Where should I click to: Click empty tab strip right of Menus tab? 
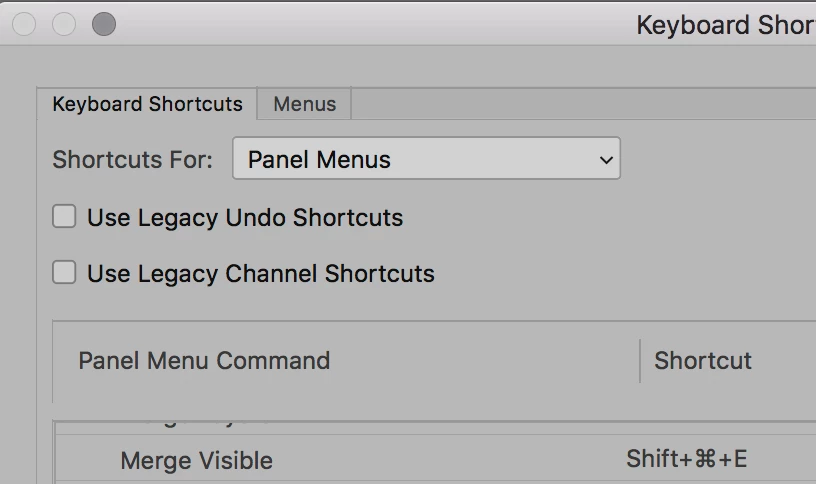(x=580, y=104)
